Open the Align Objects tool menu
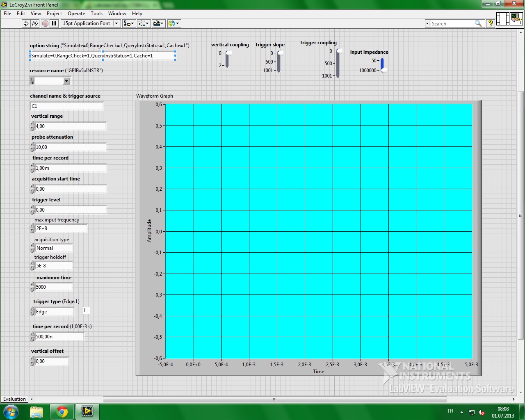This screenshot has height=420, width=525. pos(129,24)
